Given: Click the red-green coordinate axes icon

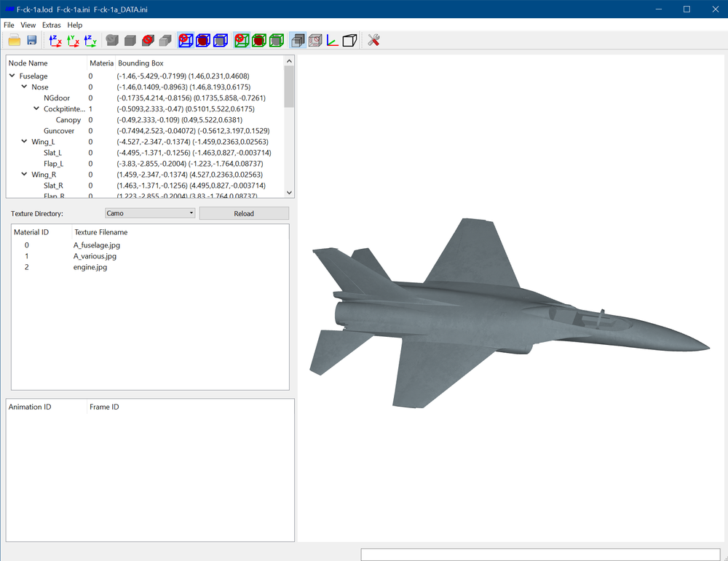Looking at the screenshot, I should click(332, 40).
